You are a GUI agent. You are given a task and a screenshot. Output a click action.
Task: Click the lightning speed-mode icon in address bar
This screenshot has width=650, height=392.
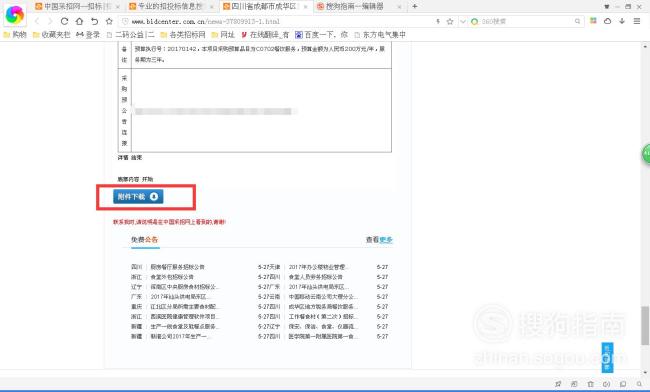point(438,21)
